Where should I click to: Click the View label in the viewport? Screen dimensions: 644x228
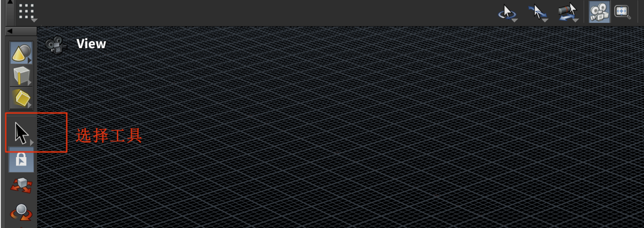(x=91, y=44)
